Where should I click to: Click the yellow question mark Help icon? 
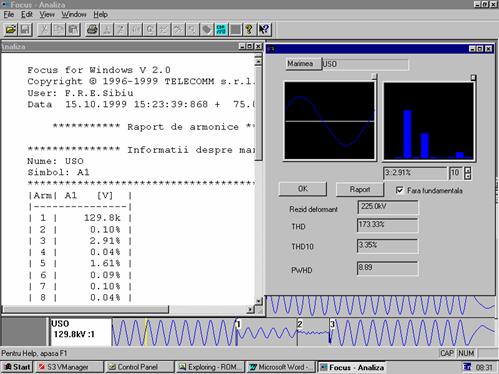pos(249,30)
